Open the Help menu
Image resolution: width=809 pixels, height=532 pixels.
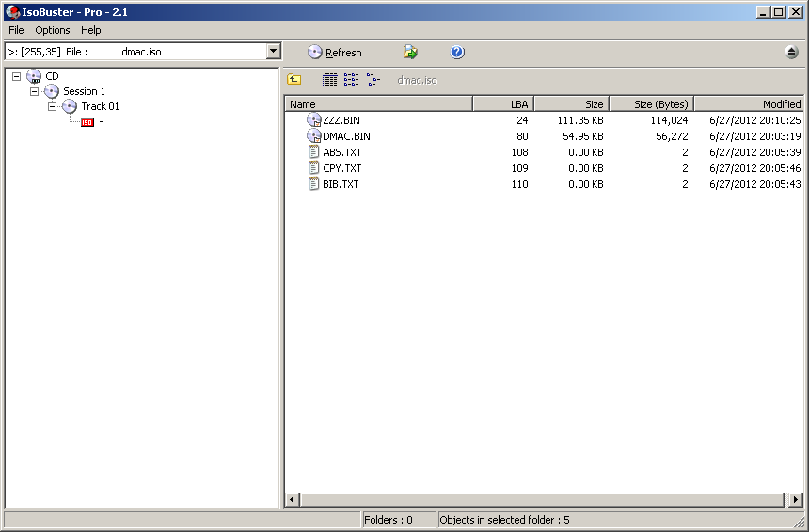pos(91,30)
